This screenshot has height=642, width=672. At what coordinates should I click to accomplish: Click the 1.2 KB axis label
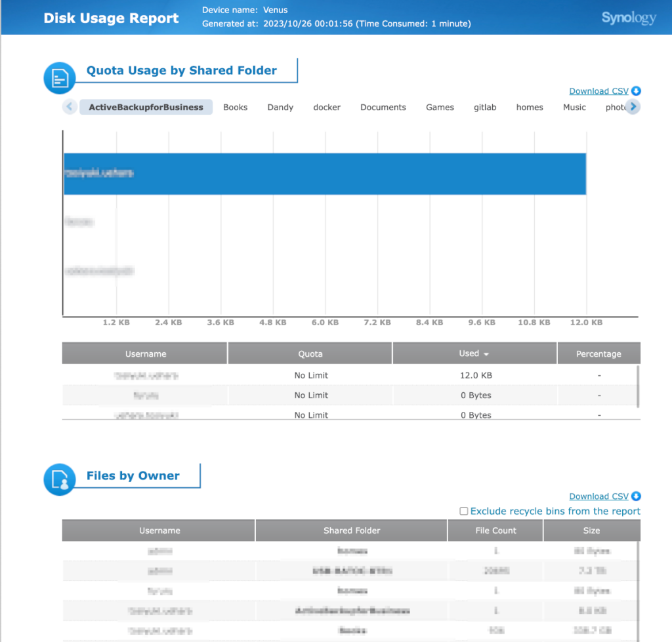(x=116, y=323)
